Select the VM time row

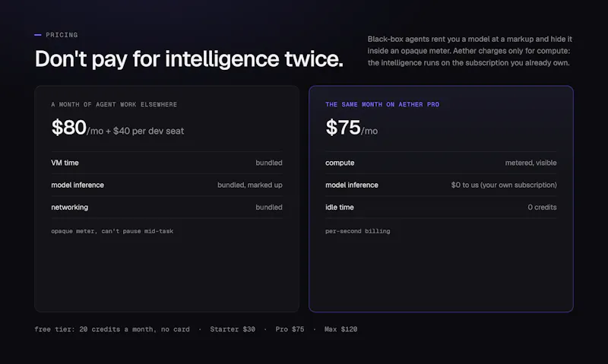pos(166,163)
